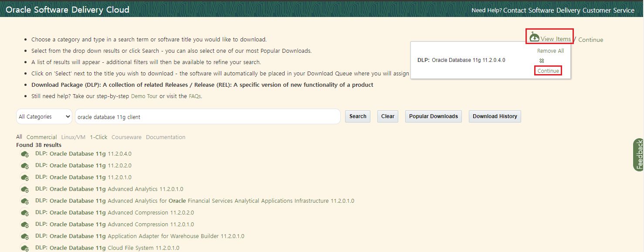Click cloud icon for Financial Services Analytical Applications row
644x252 pixels.
click(25, 201)
